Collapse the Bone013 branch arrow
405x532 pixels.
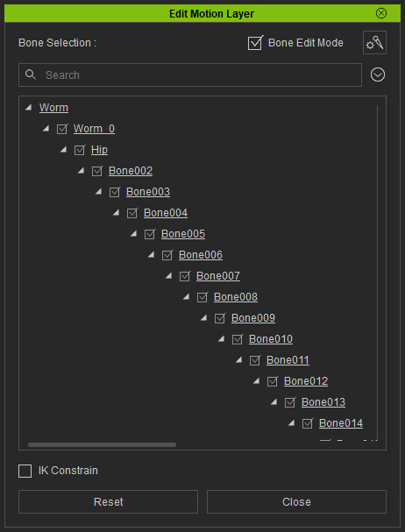274,402
